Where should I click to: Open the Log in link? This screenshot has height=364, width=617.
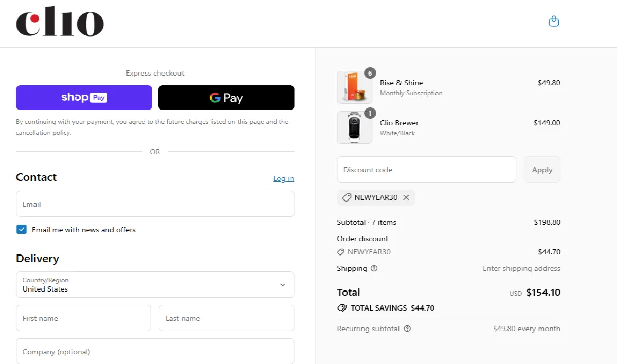tap(283, 178)
